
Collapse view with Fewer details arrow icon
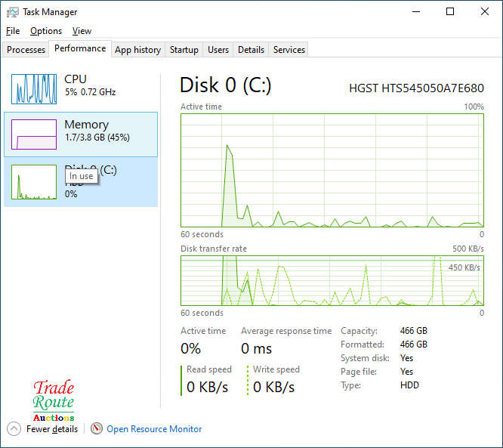14,428
